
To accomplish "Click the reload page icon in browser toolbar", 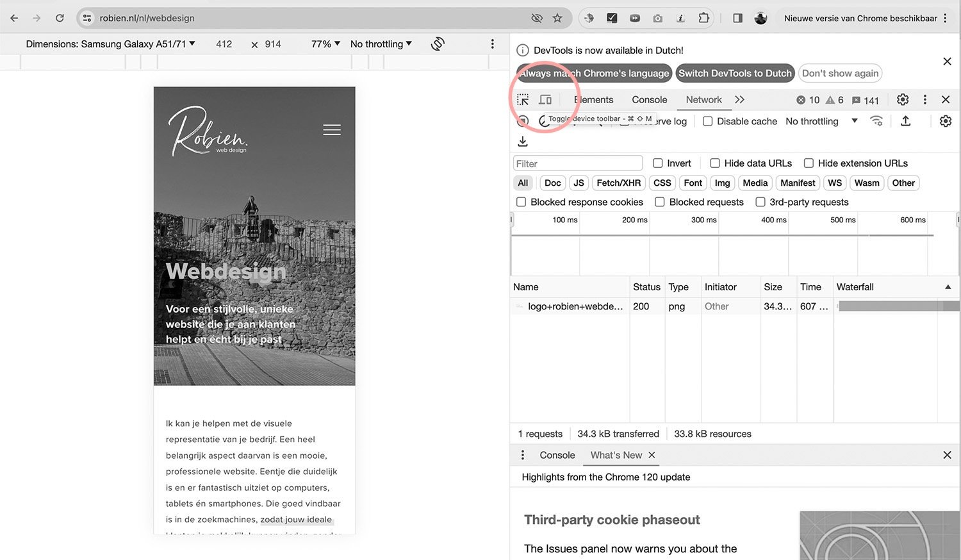I will [x=60, y=18].
